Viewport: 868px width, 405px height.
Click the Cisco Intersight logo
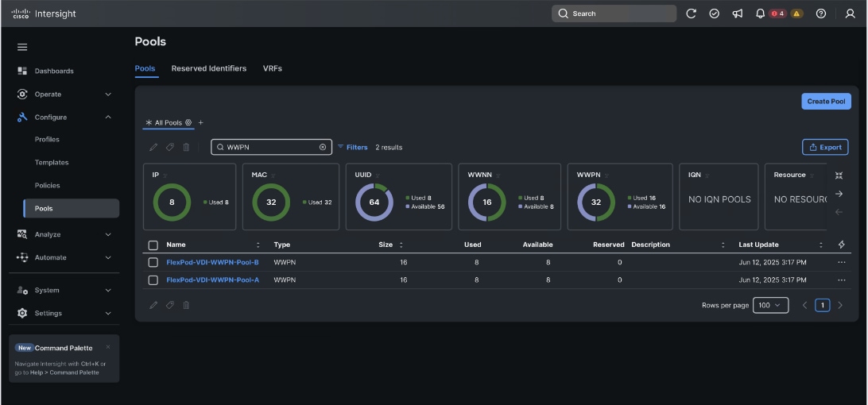point(43,13)
